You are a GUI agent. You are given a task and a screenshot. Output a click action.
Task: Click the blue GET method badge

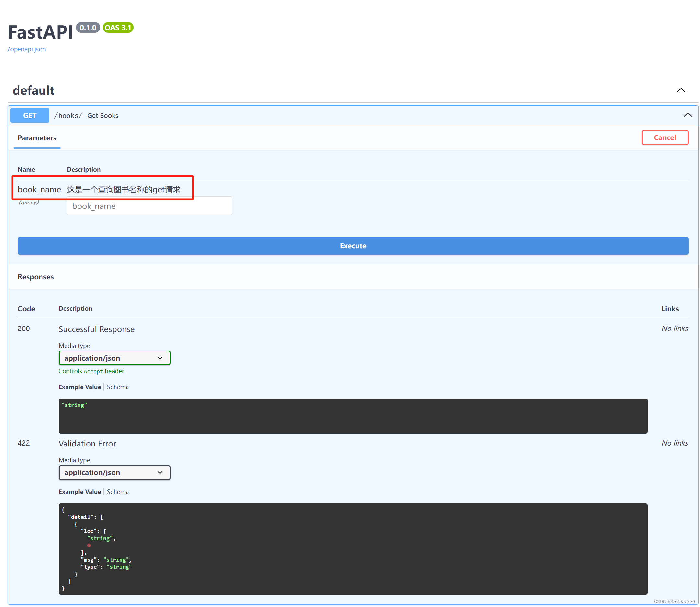click(x=30, y=115)
